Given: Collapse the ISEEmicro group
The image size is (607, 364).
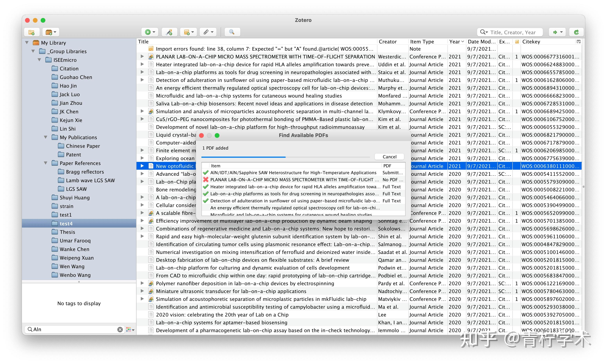Looking at the screenshot, I should click(39, 60).
